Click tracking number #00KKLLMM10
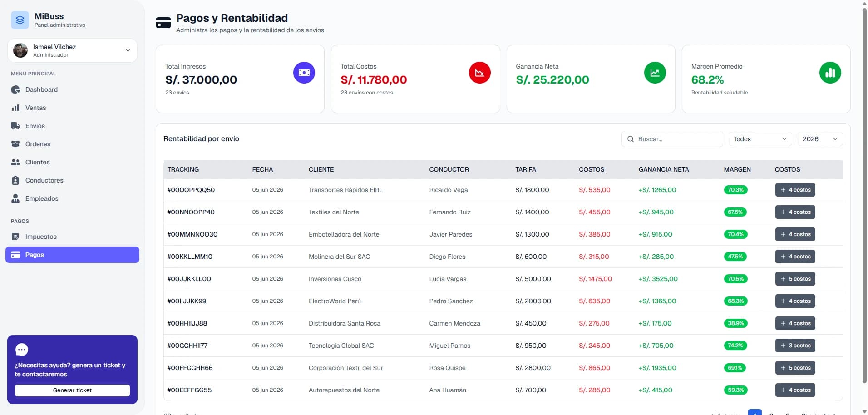The width and height of the screenshot is (868, 415). [x=190, y=257]
